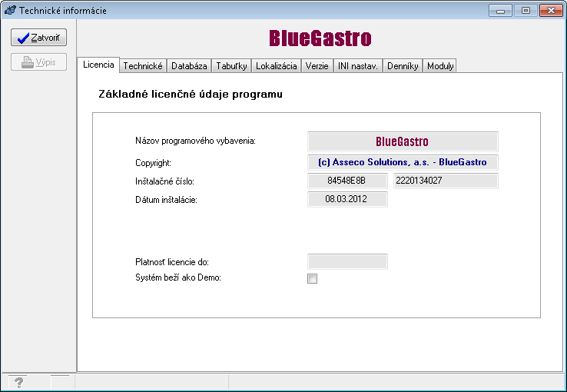This screenshot has height=392, width=567.
Task: Click the Dátum inštalácie label
Action: coord(166,200)
